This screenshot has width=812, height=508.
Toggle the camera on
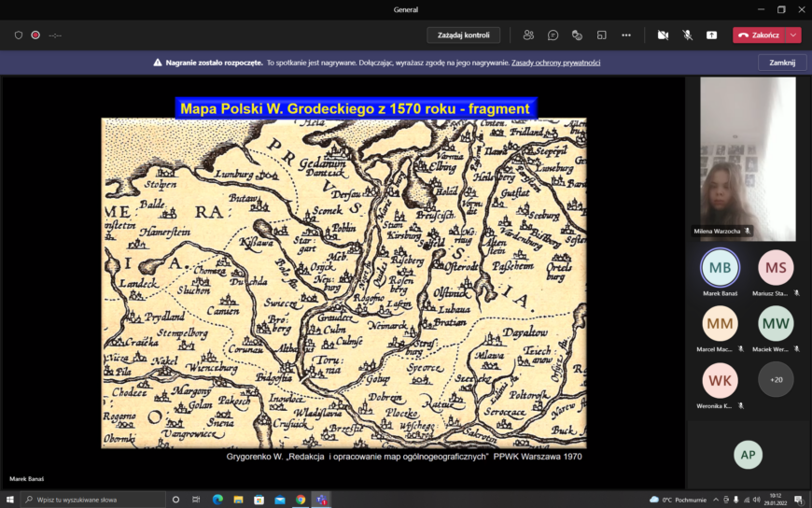pos(663,35)
